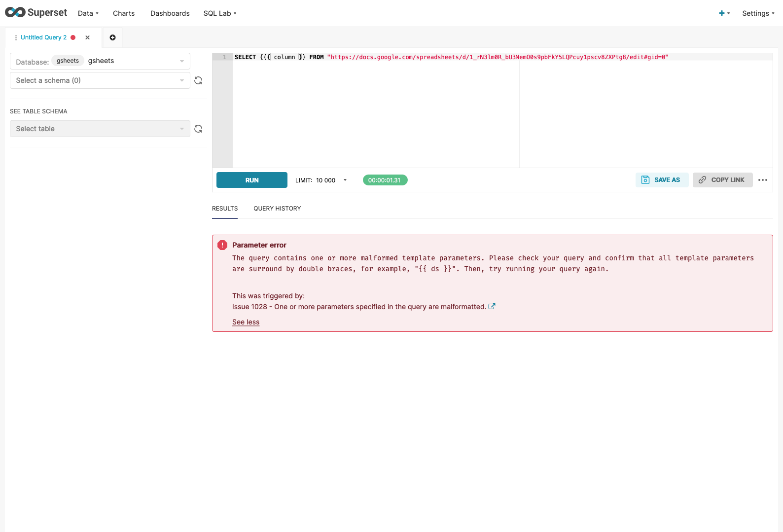Open the more options ellipsis menu
783x532 pixels.
click(763, 180)
